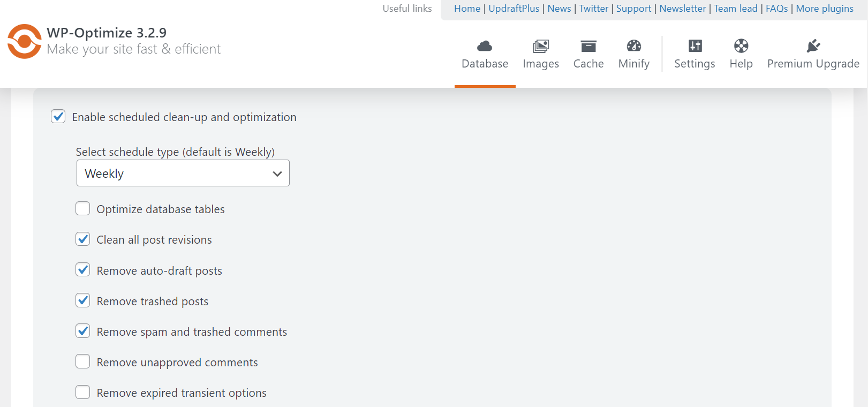Follow the Home useful link
This screenshot has height=407, width=868.
[x=467, y=9]
